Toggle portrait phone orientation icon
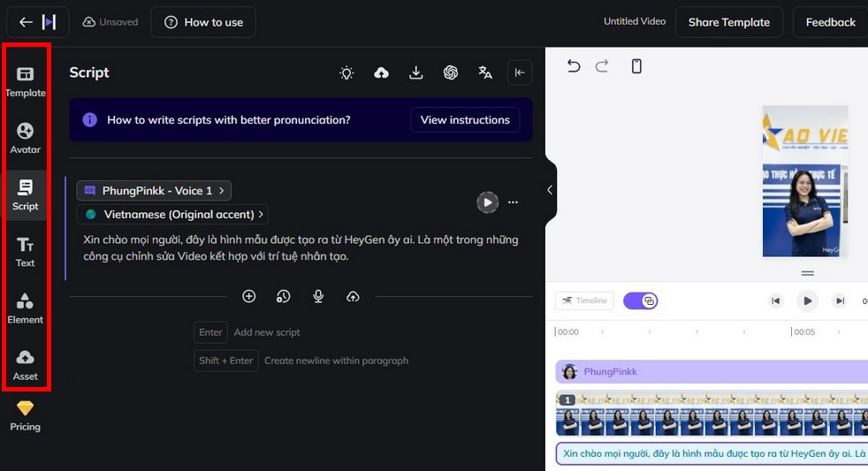The height and width of the screenshot is (471, 868). pyautogui.click(x=636, y=66)
